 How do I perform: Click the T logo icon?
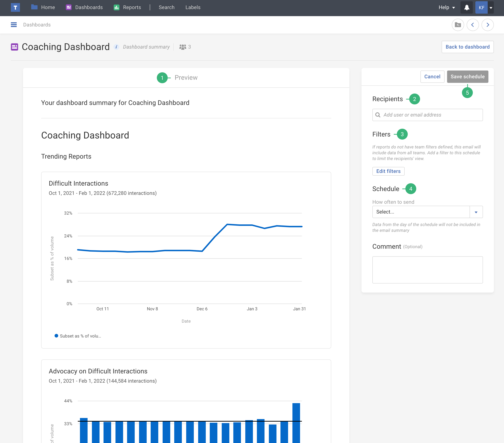coord(15,7)
